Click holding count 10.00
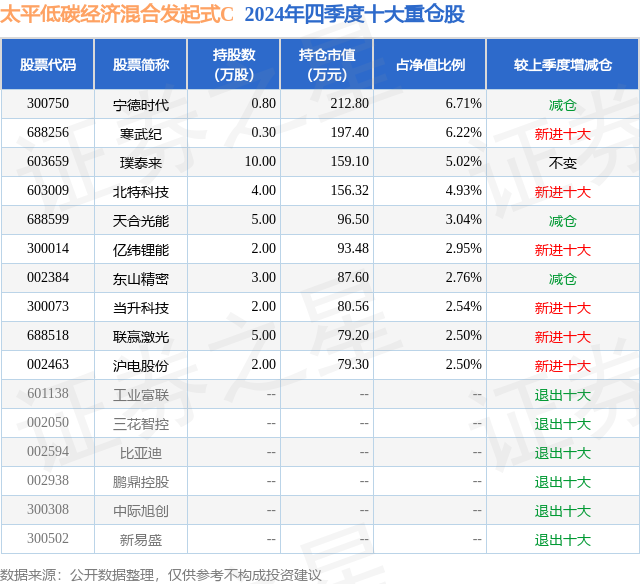The image size is (640, 584). tap(260, 161)
